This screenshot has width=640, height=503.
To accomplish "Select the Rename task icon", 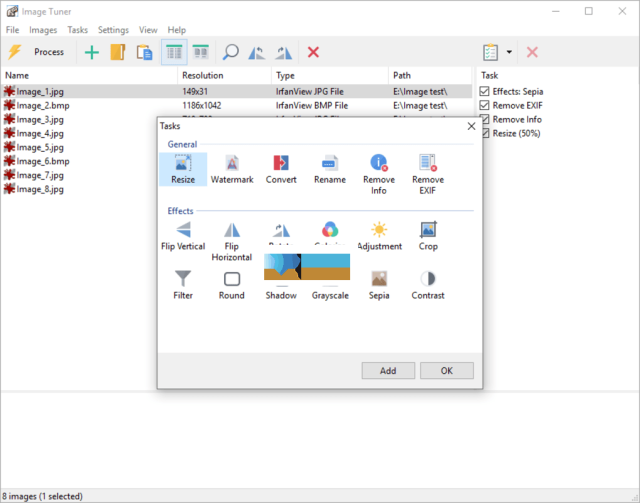I will click(330, 169).
